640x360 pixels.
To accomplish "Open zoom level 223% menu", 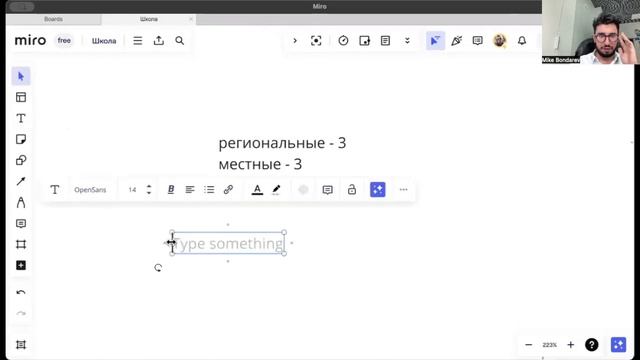I will point(549,345).
